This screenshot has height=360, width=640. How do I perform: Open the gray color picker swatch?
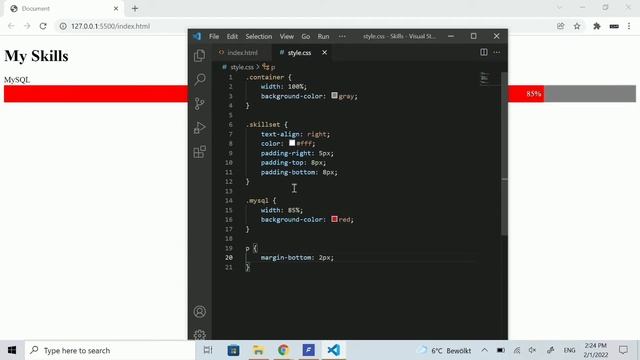tap(334, 96)
